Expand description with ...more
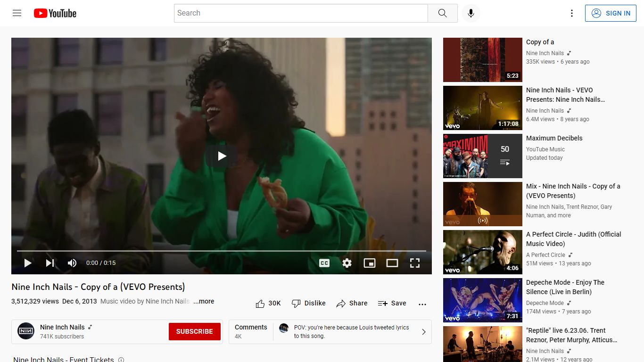Screen dimensions: 644x362 click(x=204, y=301)
